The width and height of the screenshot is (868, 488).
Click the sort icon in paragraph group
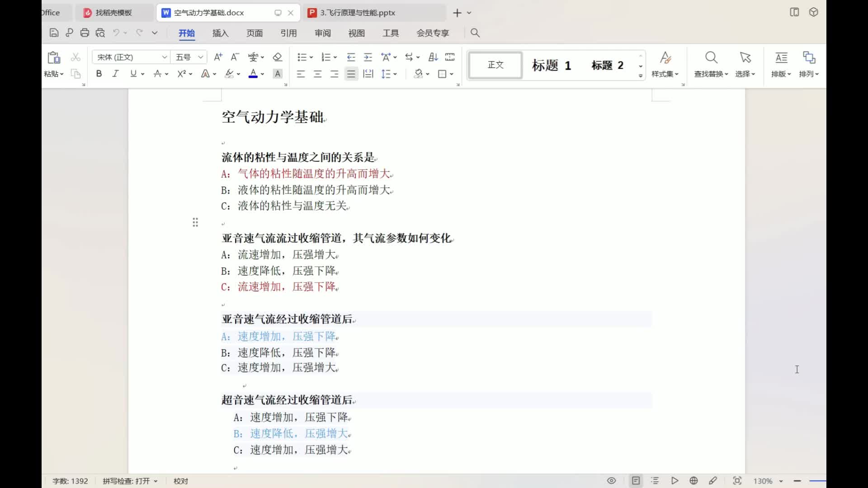[x=433, y=57]
